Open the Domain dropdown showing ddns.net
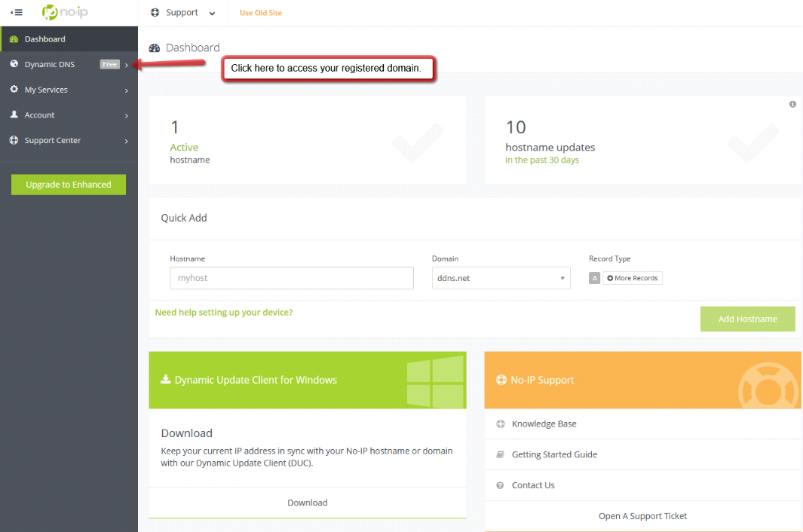This screenshot has height=532, width=803. (x=501, y=278)
